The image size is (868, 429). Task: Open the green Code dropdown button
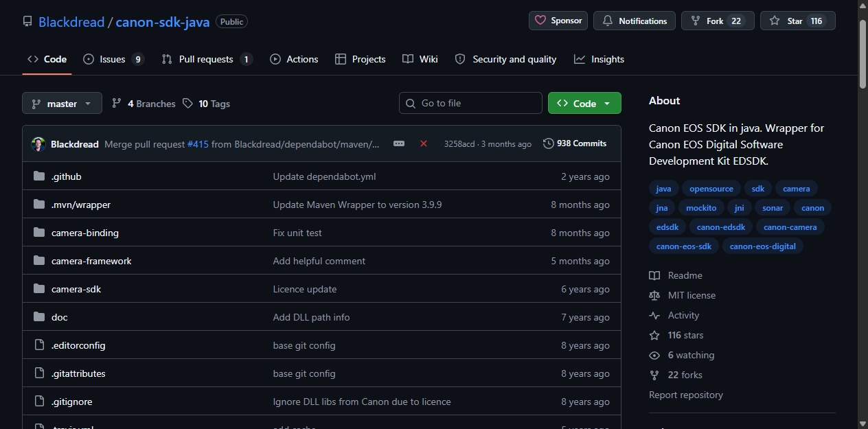(584, 104)
